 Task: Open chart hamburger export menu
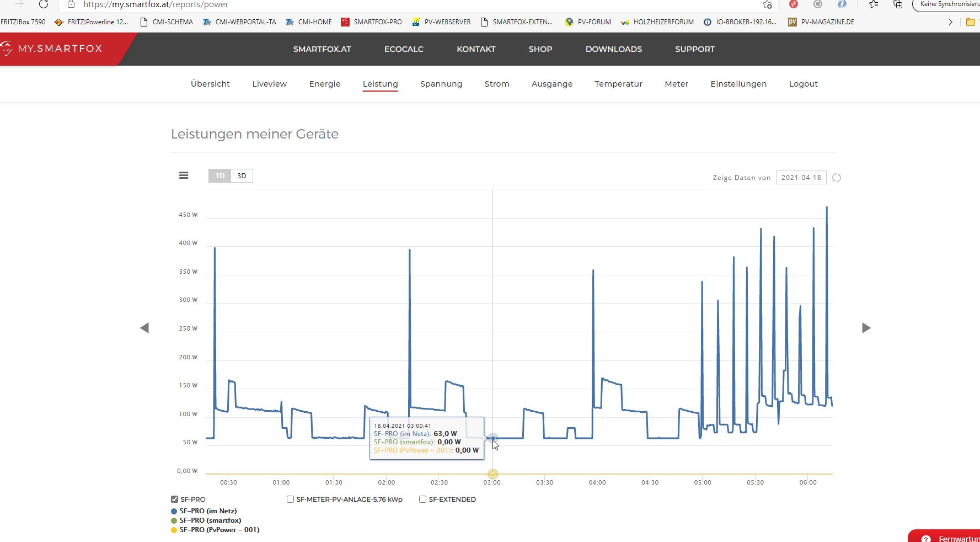[184, 176]
